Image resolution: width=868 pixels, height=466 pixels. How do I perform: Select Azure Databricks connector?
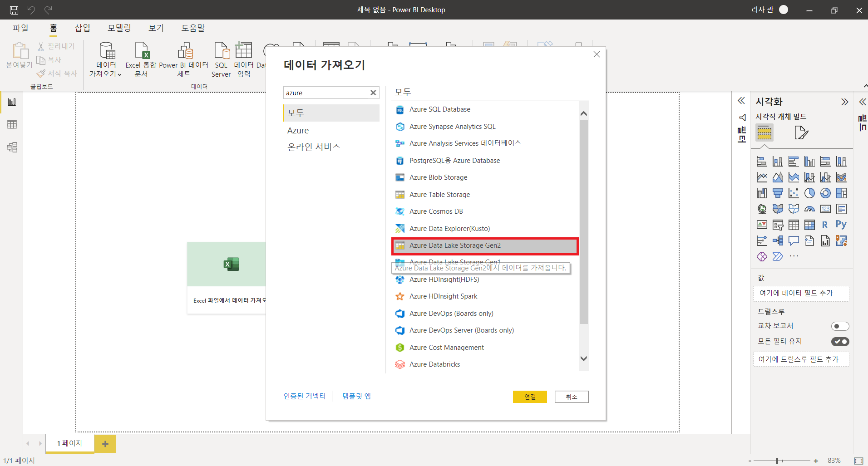pyautogui.click(x=485, y=364)
